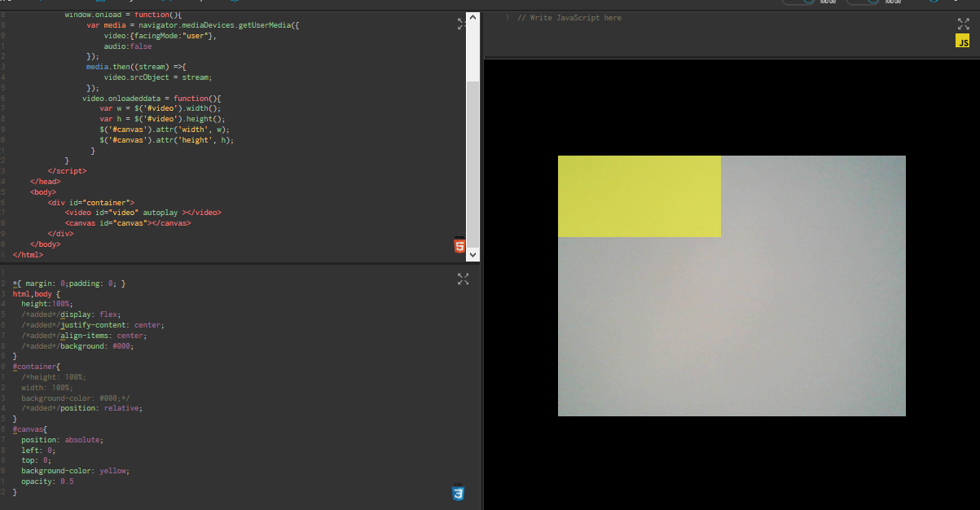Click the 'html,body {' selector line
This screenshot has height=510, width=980.
(37, 294)
